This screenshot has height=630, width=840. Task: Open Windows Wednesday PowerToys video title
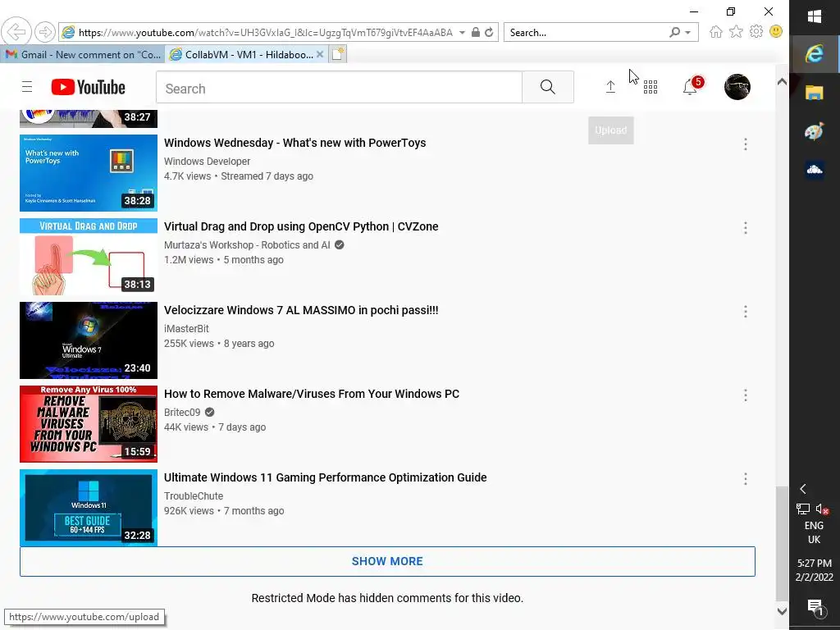pos(294,143)
